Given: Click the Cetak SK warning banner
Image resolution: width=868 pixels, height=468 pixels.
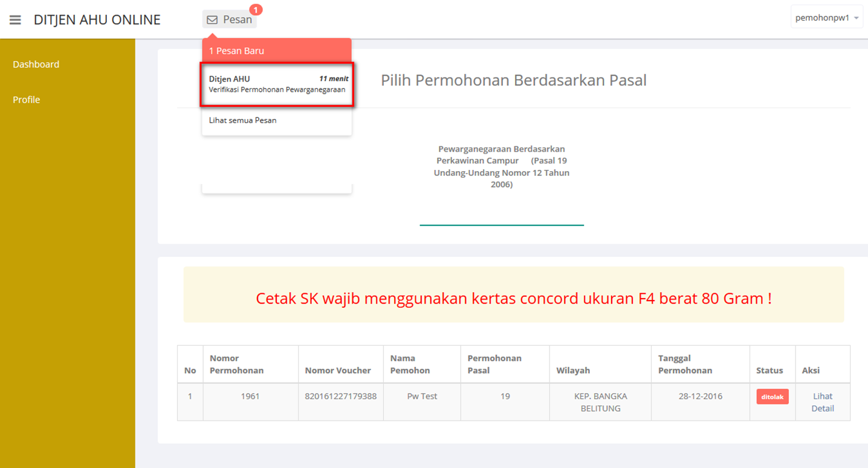Looking at the screenshot, I should [513, 298].
